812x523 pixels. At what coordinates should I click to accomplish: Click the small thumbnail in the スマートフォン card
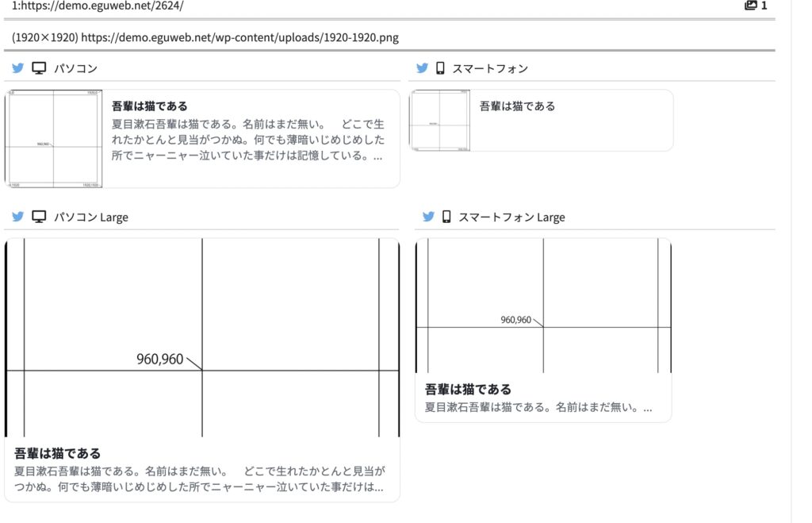click(x=440, y=120)
